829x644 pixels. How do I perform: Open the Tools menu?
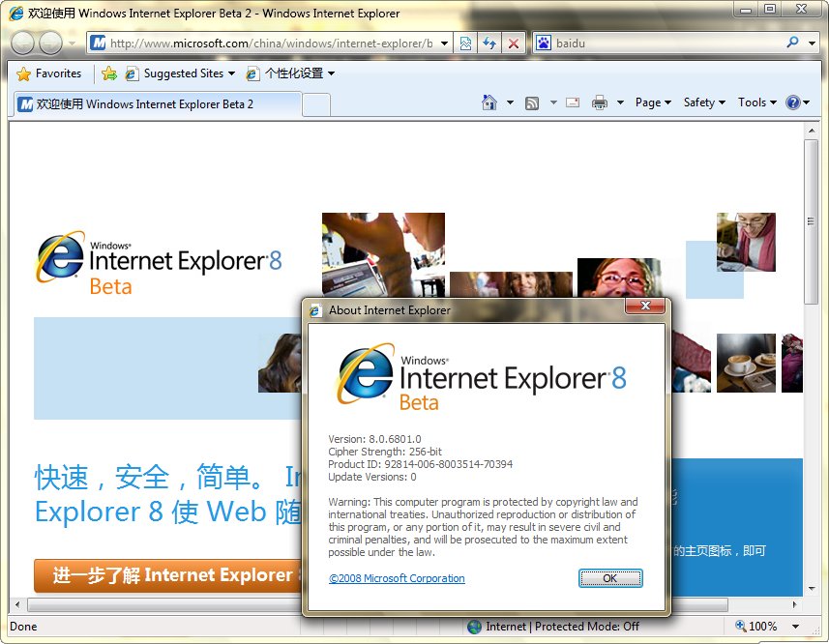point(757,102)
